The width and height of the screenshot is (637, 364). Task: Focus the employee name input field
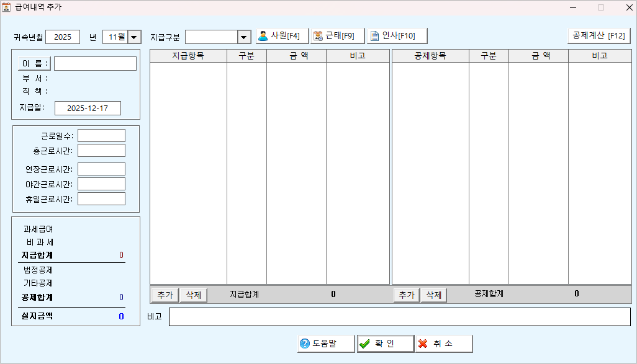96,64
